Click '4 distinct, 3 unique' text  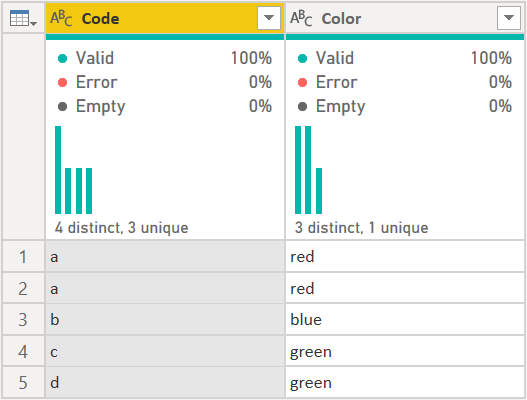tap(122, 228)
